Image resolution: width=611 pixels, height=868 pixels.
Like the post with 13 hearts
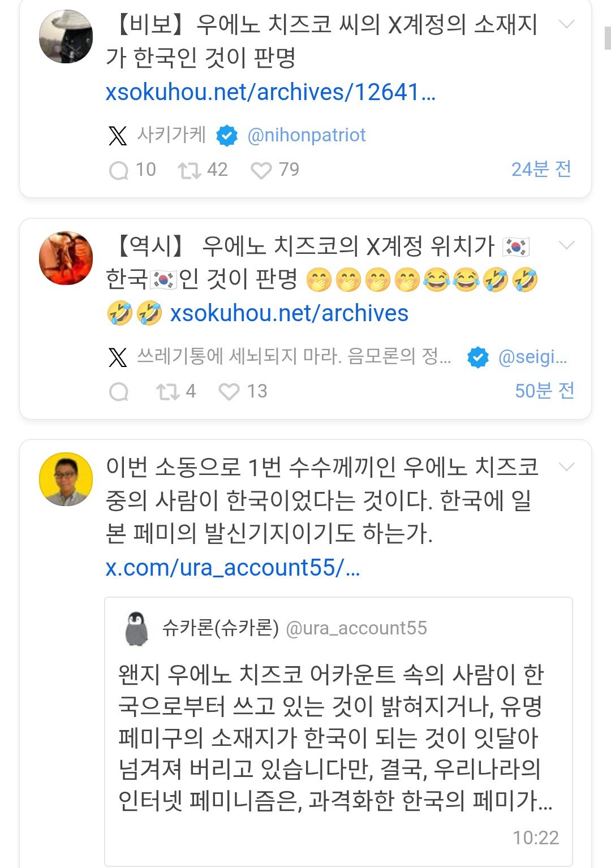229,391
